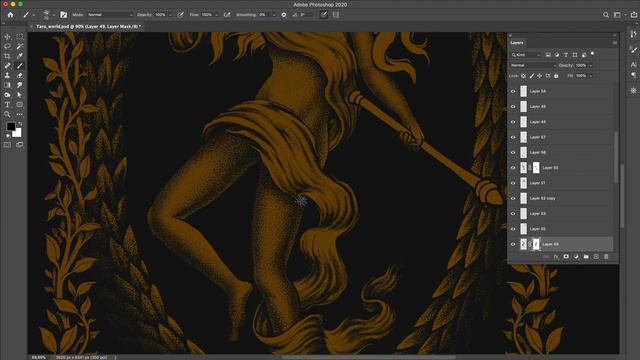Open brush Opacity slider dropdown arrow
The height and width of the screenshot is (360, 640).
click(170, 15)
